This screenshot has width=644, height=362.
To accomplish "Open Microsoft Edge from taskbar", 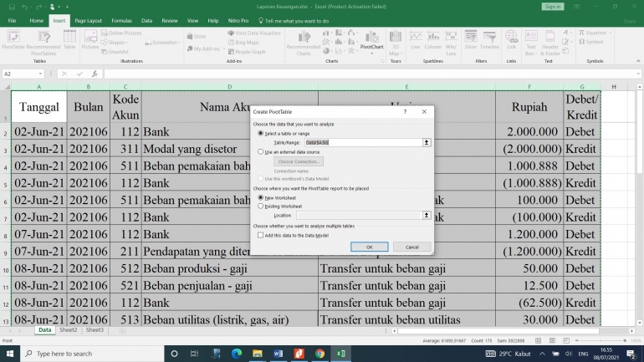I will (237, 354).
